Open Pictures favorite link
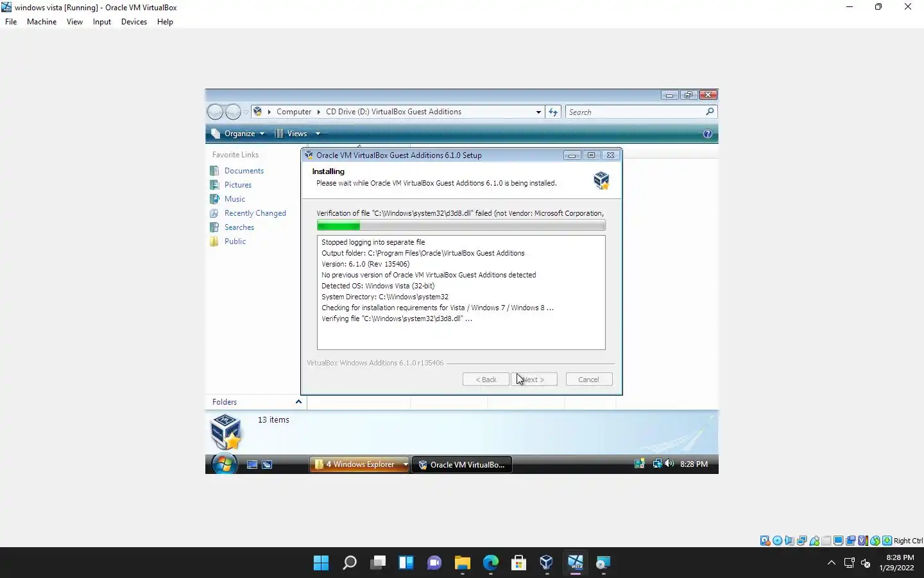 coord(238,185)
